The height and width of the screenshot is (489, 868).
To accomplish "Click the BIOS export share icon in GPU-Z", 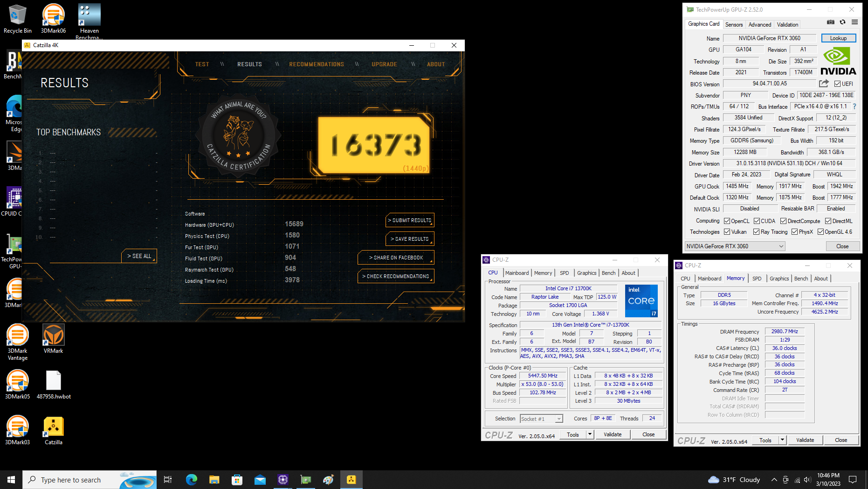I will click(824, 84).
